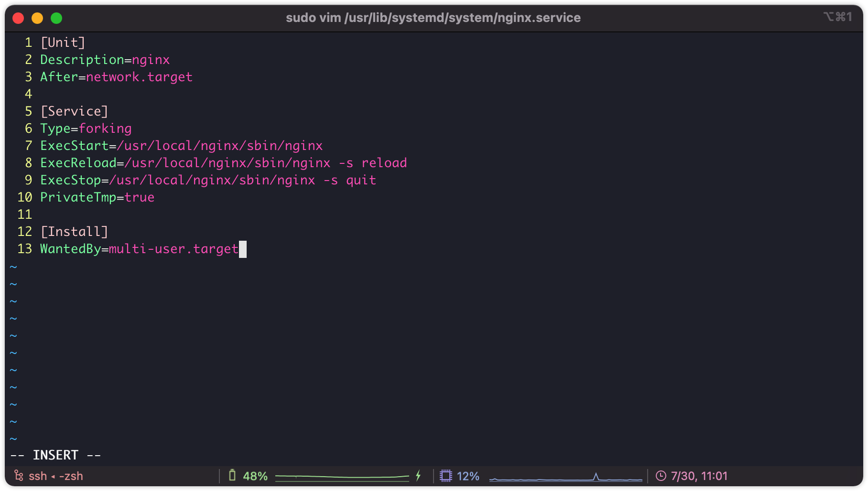Click line number 4 empty line

(x=29, y=94)
